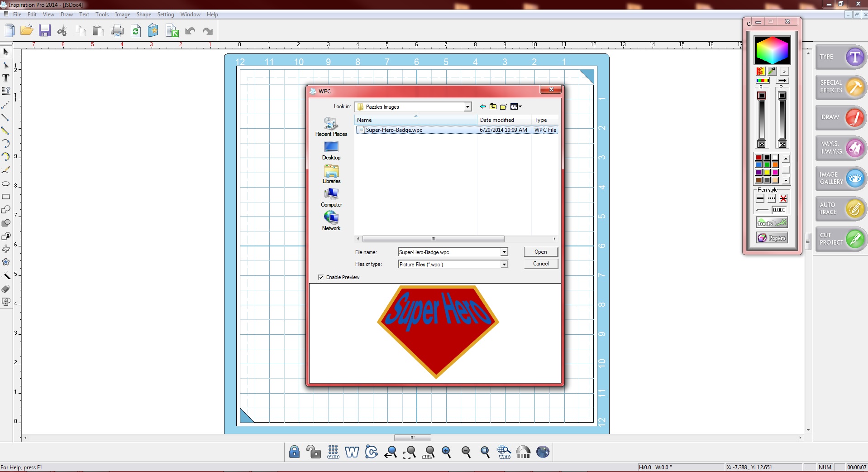Screen dimensions: 868x472
Task: Click the Print icon in the toolbar
Action: (117, 31)
